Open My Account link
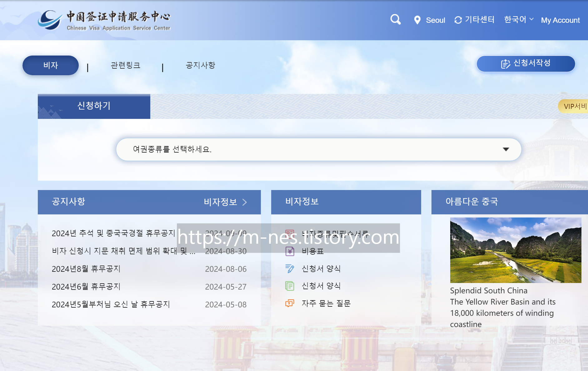This screenshot has height=371, width=588. tap(560, 20)
